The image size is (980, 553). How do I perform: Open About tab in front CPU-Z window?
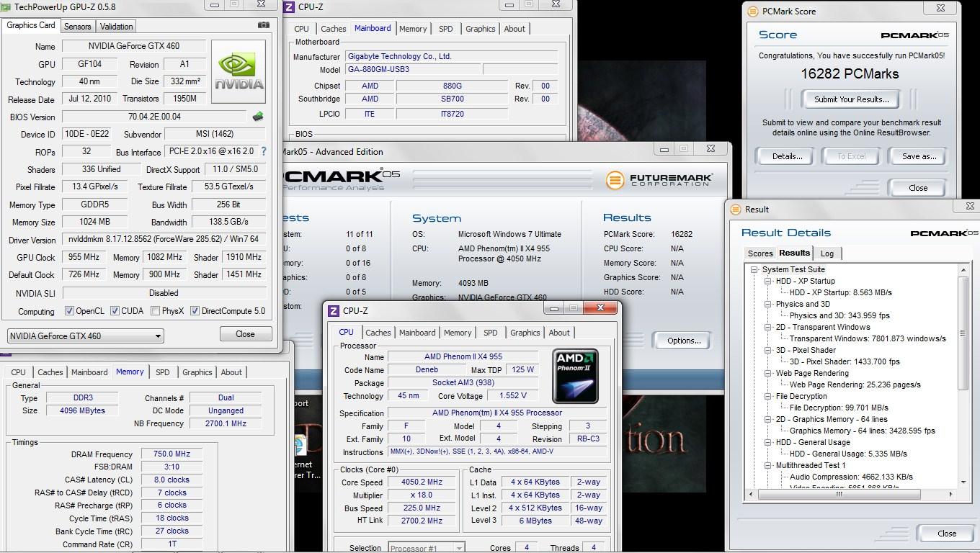pos(559,333)
